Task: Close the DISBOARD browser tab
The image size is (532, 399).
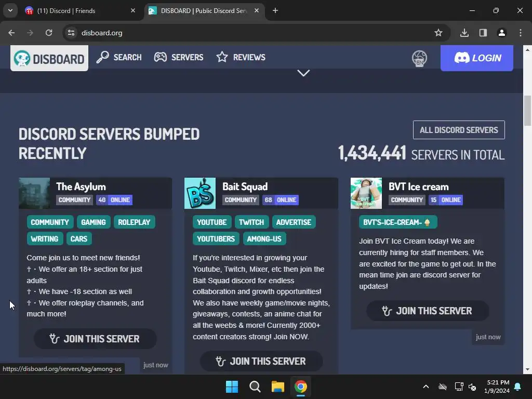Action: 257,11
